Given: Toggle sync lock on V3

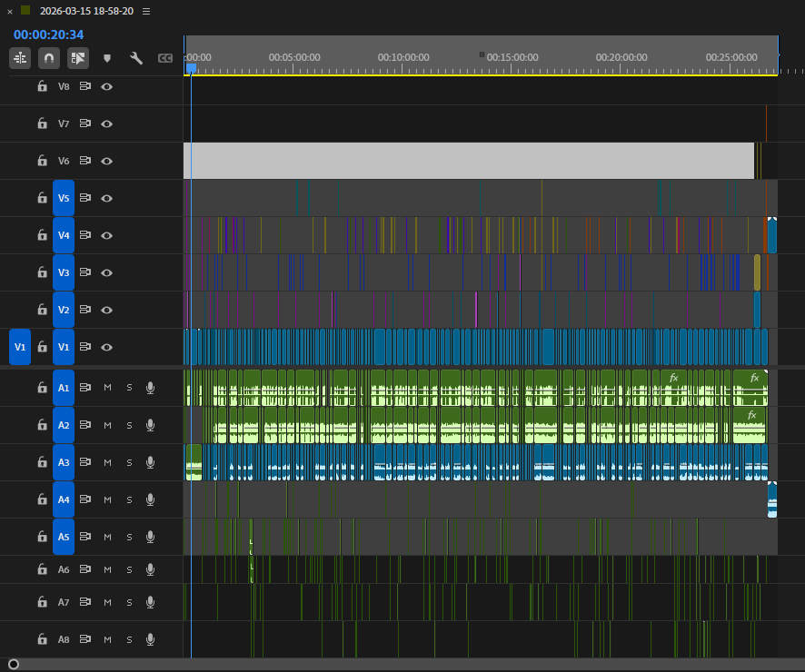Looking at the screenshot, I should pos(85,272).
